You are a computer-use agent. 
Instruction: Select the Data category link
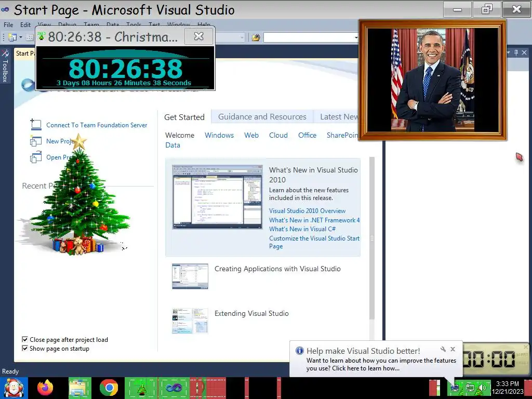[x=172, y=145]
